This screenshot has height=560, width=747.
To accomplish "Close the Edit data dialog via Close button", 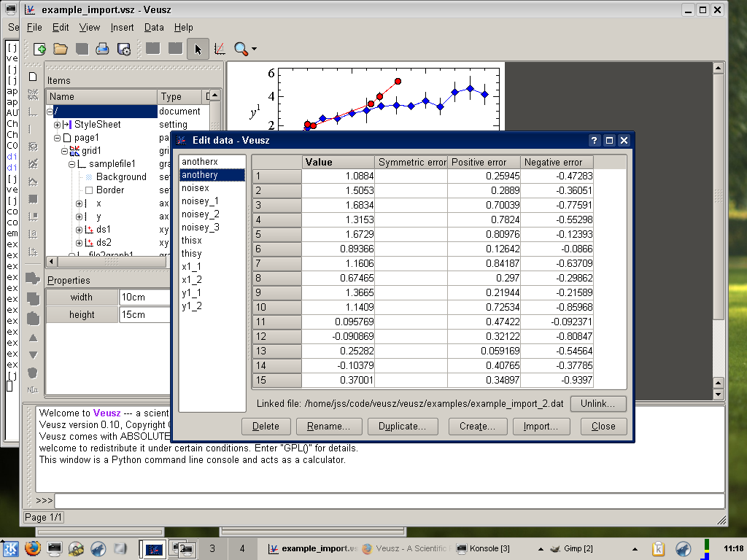I will pyautogui.click(x=603, y=426).
